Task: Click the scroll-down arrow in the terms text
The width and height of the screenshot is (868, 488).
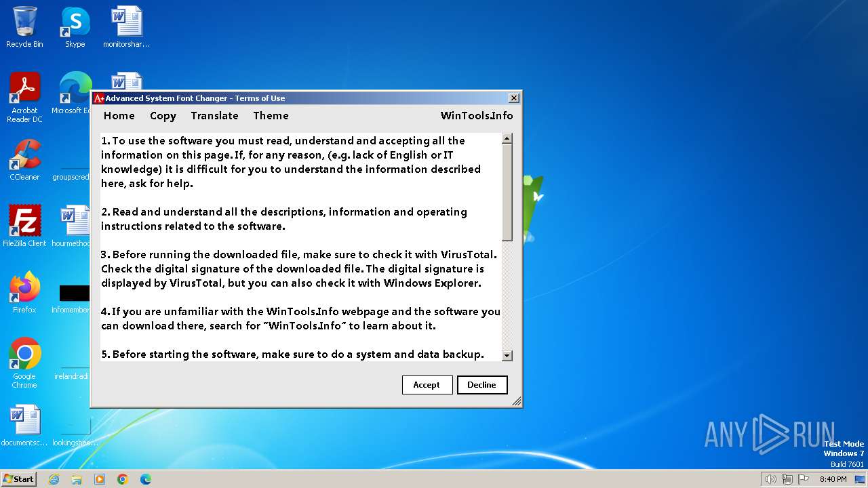Action: pos(507,355)
